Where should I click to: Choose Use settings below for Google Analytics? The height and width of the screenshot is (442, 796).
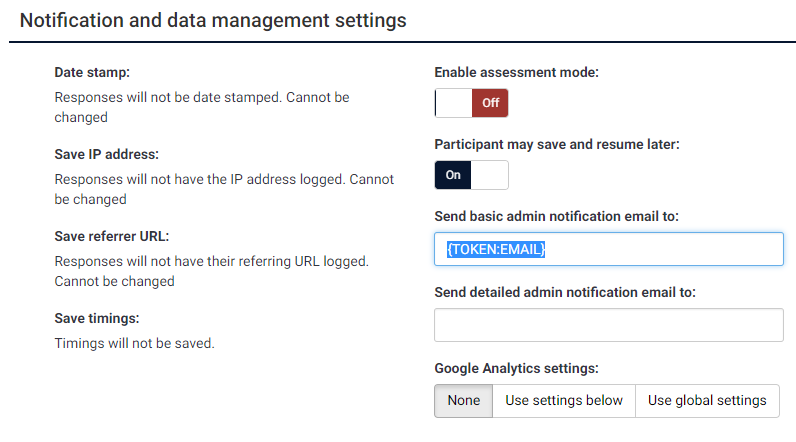coord(564,400)
